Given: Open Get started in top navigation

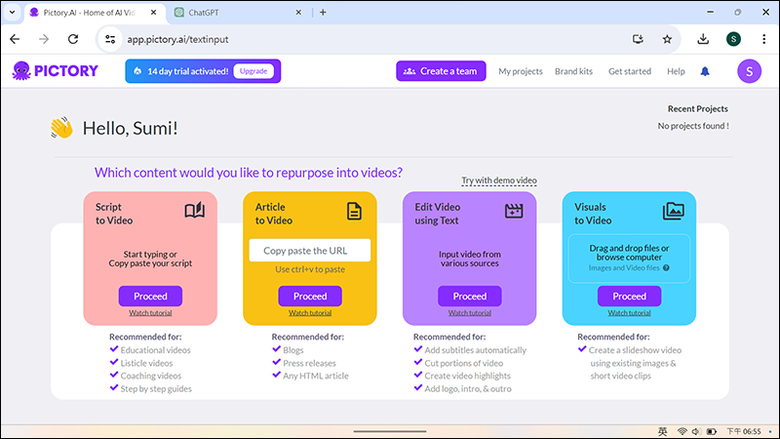Looking at the screenshot, I should pos(629,71).
